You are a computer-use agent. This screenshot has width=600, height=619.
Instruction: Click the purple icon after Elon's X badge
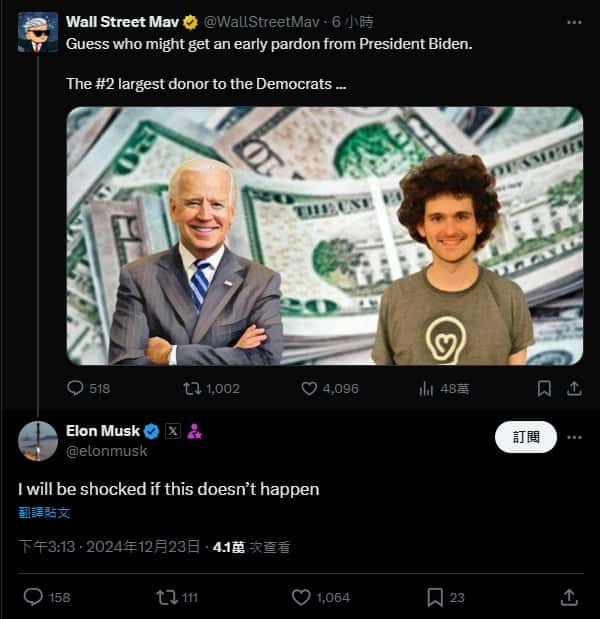(195, 432)
